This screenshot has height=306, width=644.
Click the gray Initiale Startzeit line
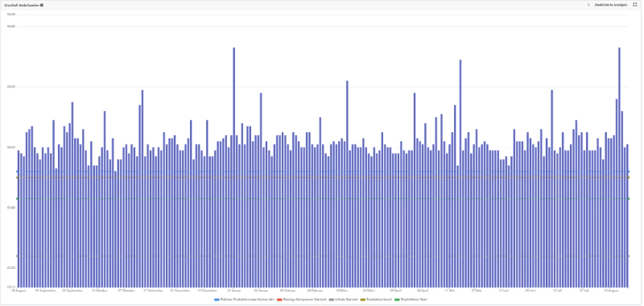tap(323, 256)
